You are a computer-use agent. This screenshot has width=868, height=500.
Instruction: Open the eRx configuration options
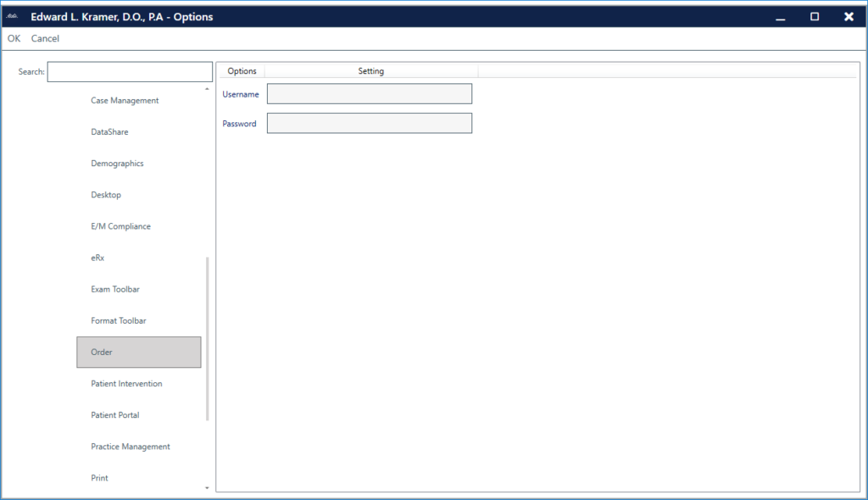(x=97, y=258)
